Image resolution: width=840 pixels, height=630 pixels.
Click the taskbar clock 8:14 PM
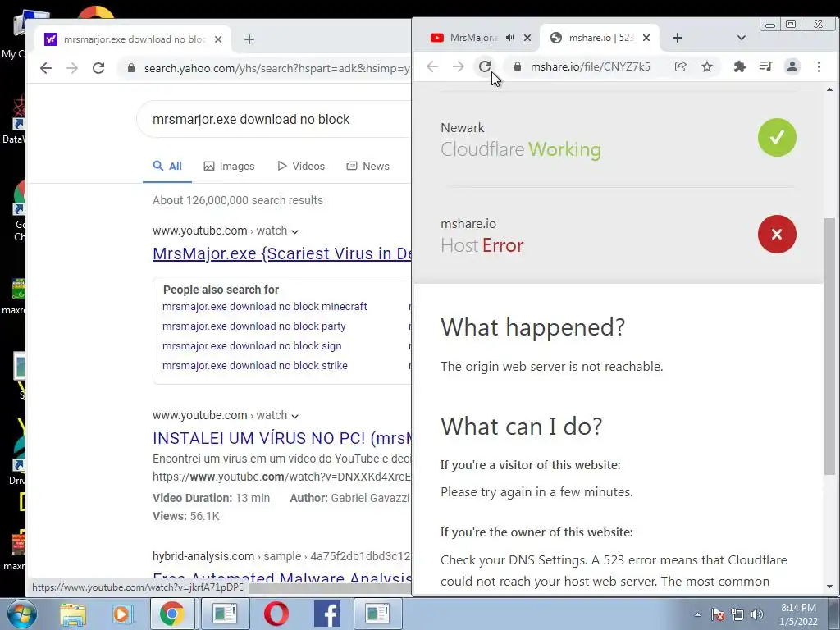(798, 614)
